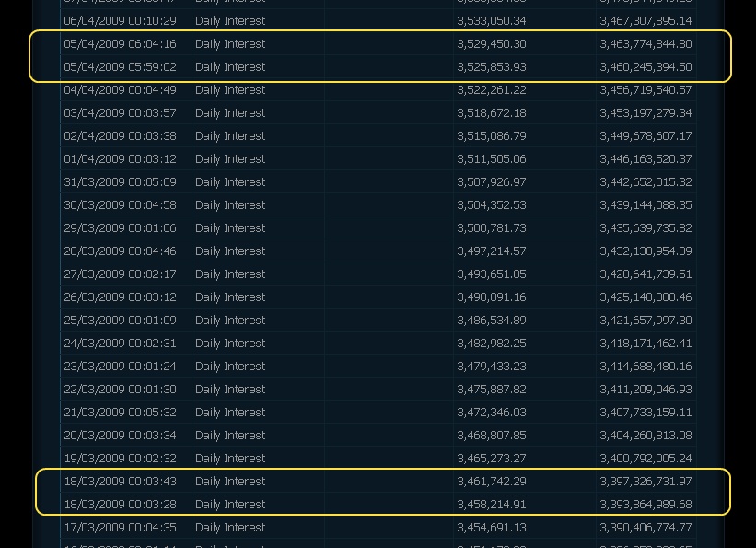The image size is (756, 548).
Task: Select balance 3,421,657,997.30
Action: point(646,321)
